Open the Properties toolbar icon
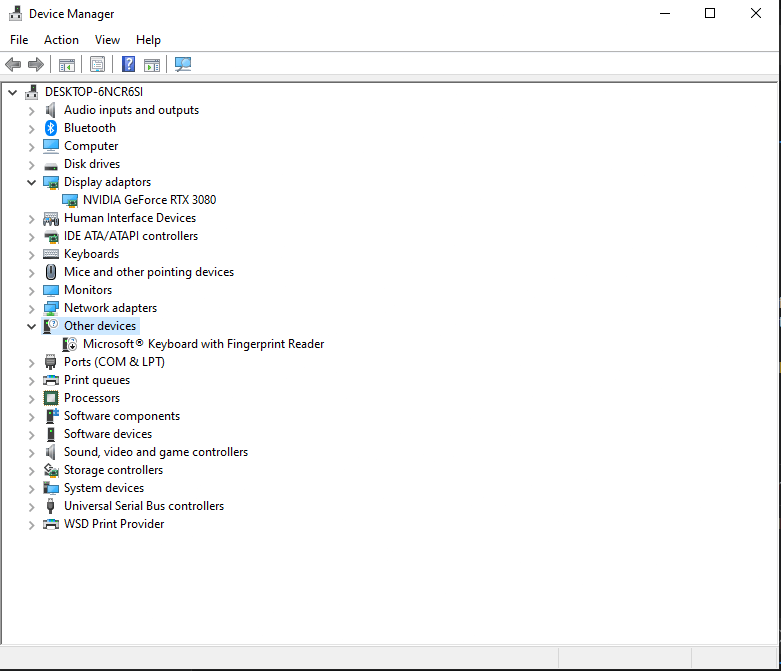This screenshot has width=781, height=671. (x=98, y=64)
